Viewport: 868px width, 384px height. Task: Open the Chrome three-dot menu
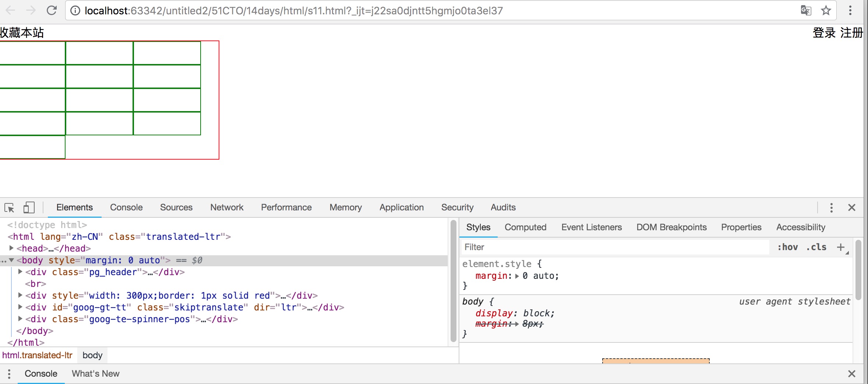850,10
